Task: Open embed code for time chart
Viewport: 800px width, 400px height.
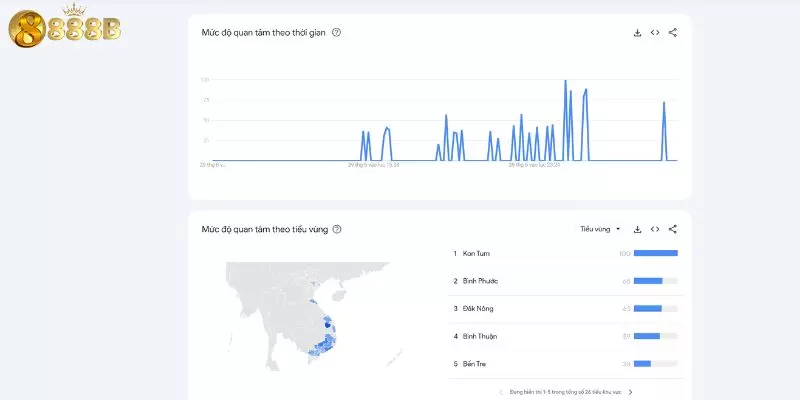Action: (655, 32)
